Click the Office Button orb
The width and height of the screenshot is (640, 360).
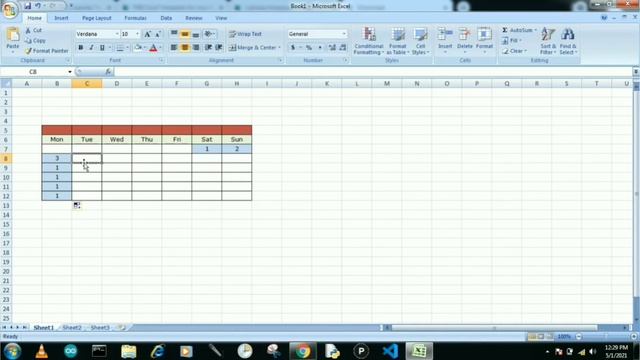point(10,10)
